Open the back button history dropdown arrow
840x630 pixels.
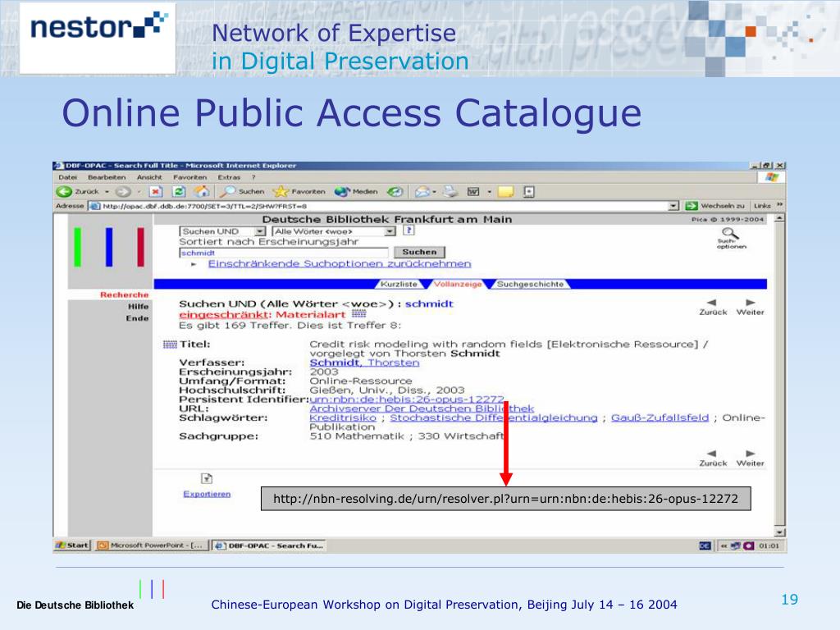[x=107, y=191]
